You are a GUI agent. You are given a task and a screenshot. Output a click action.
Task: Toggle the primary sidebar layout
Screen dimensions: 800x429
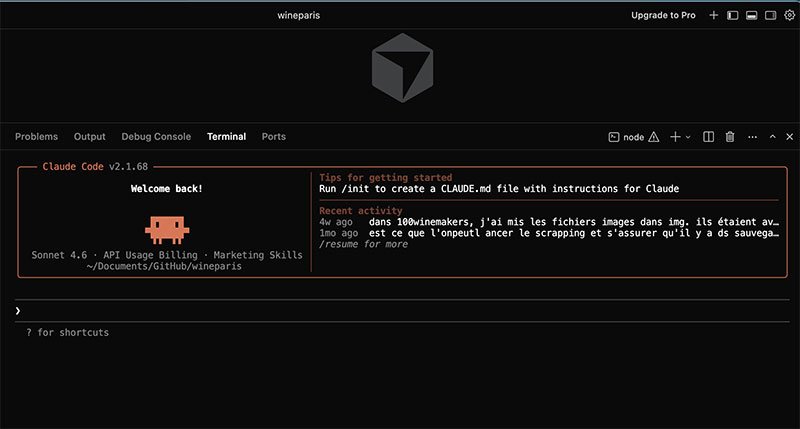[x=732, y=16]
